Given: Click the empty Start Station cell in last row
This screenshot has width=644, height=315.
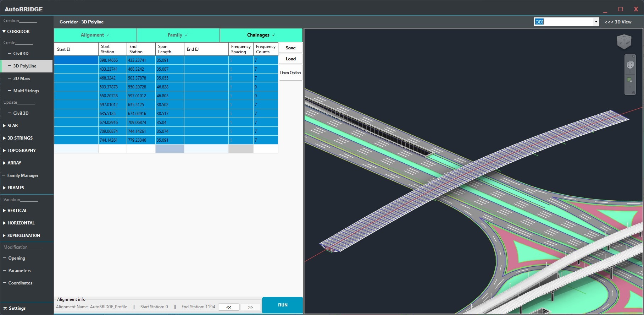Looking at the screenshot, I should [x=112, y=149].
